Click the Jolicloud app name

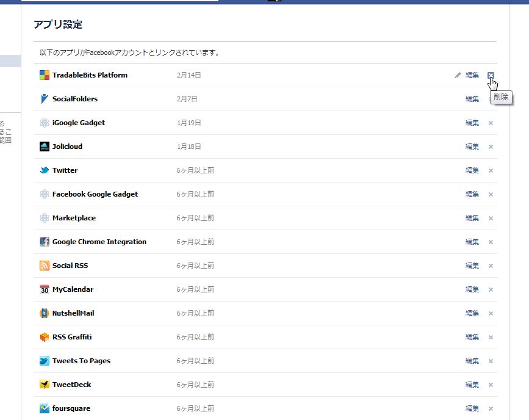tap(67, 147)
